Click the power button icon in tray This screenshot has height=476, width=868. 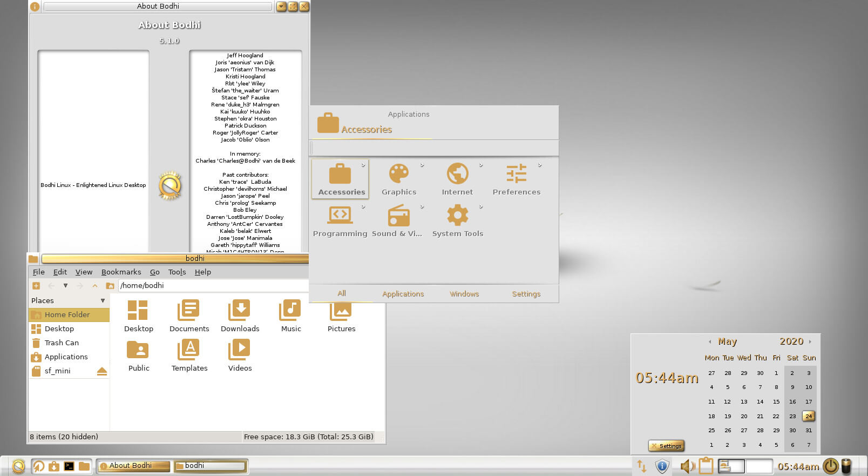pos(830,466)
